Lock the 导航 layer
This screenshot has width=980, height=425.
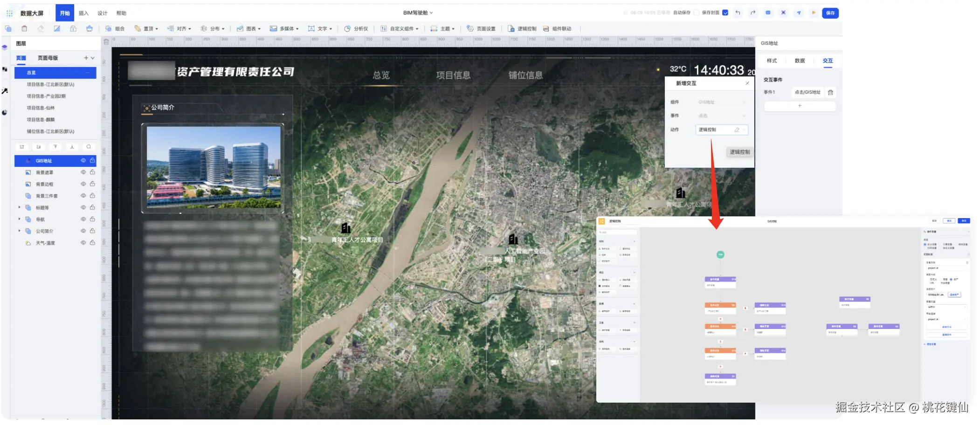(x=92, y=219)
